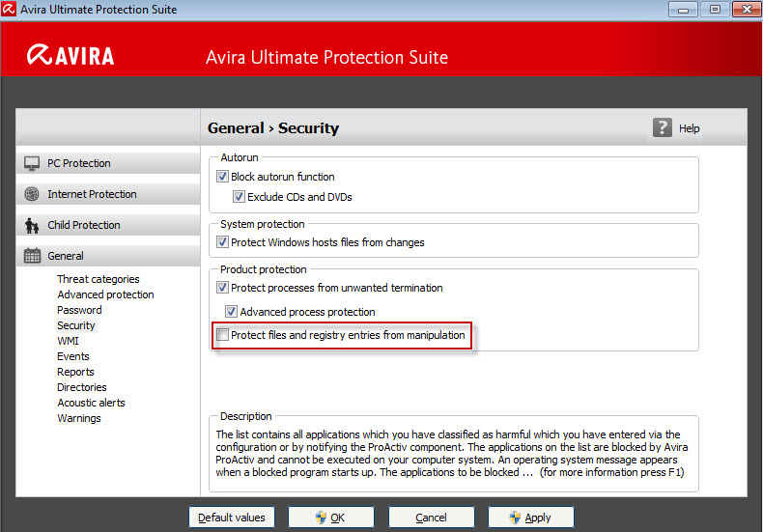Click the shield icon on the Apply button

[515, 518]
